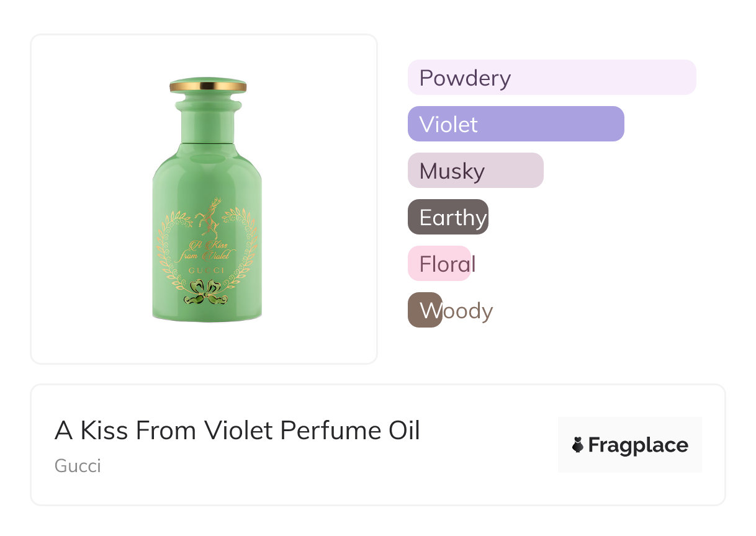Click the Gucci brand name below the title
The width and height of the screenshot is (756, 536).
click(x=78, y=466)
